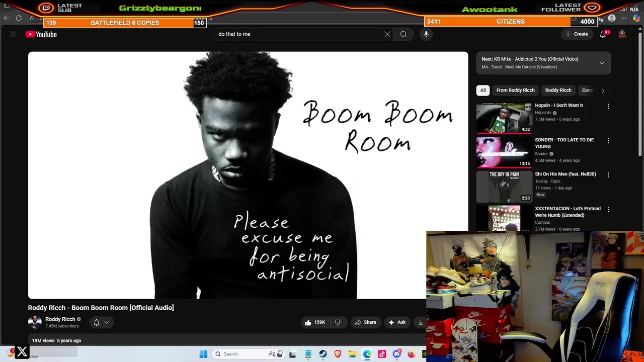Go back in browser
This screenshot has width=644, height=362.
(7, 18)
